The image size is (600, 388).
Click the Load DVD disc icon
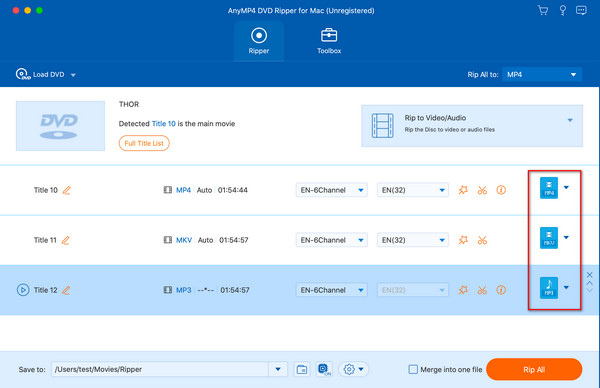[23, 74]
